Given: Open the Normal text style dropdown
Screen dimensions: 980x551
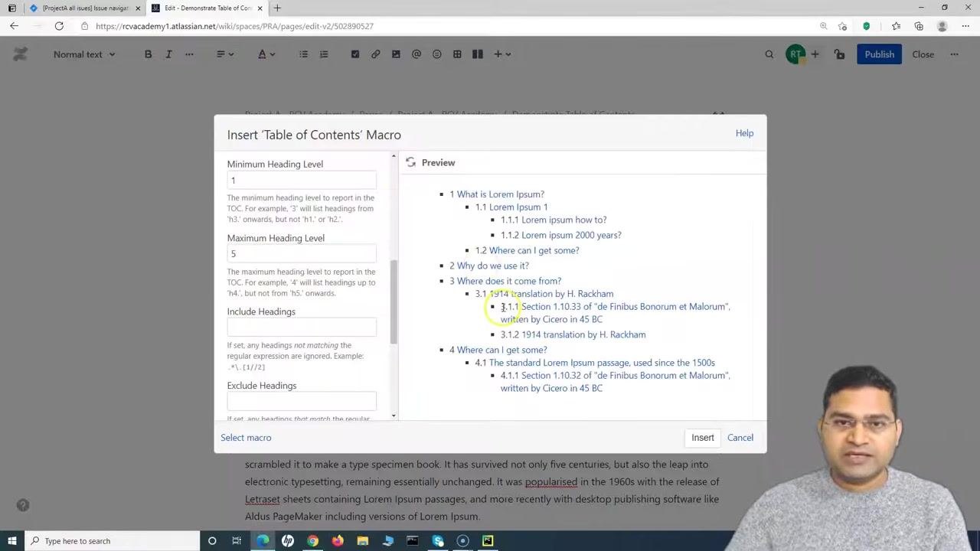Looking at the screenshot, I should 84,54.
